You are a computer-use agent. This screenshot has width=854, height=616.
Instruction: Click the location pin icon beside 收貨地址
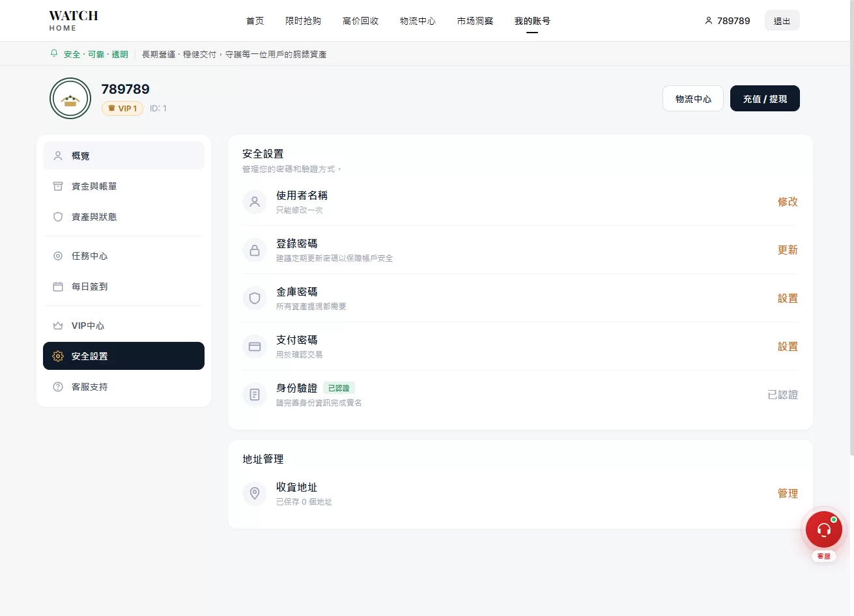(255, 494)
